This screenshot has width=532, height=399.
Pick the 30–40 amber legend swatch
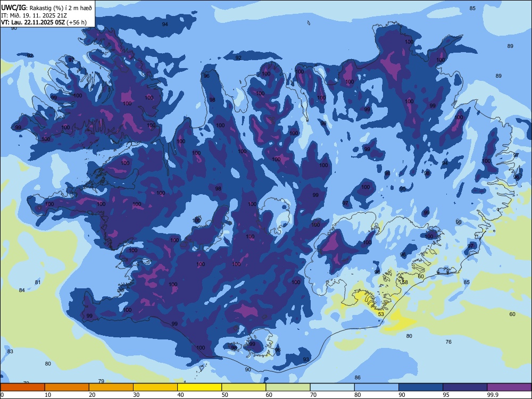tap(155, 387)
